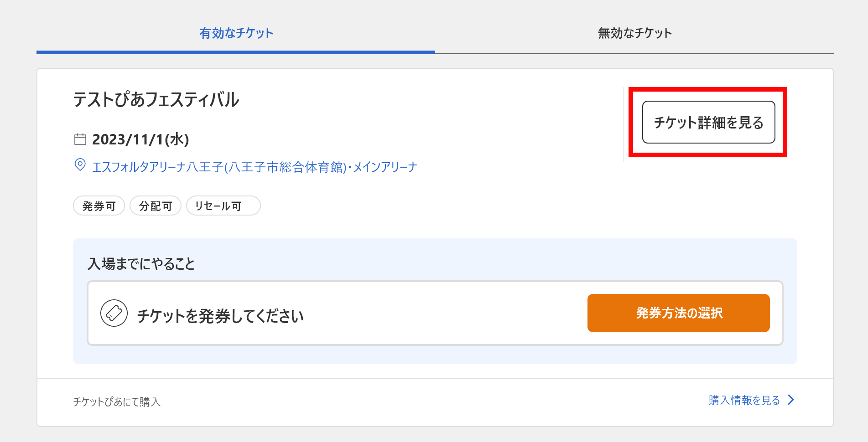This screenshot has width=868, height=442.
Task: Switch to the 有効なチケット tab
Action: click(x=236, y=33)
